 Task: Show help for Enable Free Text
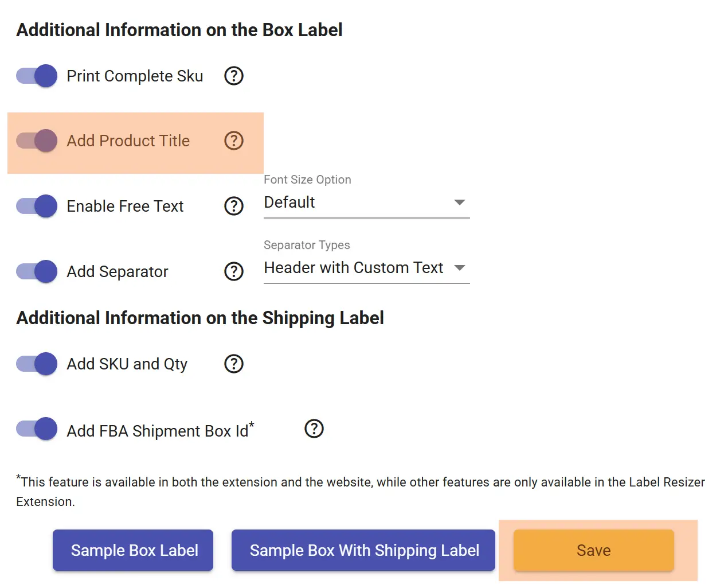[x=234, y=206]
